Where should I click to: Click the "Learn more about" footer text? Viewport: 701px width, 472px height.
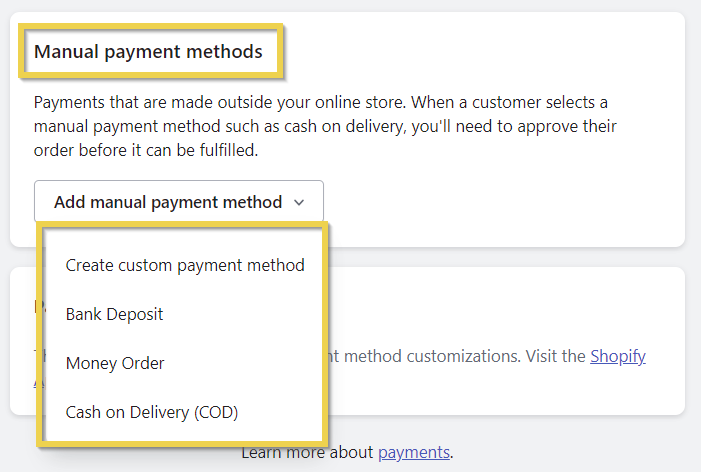307,452
